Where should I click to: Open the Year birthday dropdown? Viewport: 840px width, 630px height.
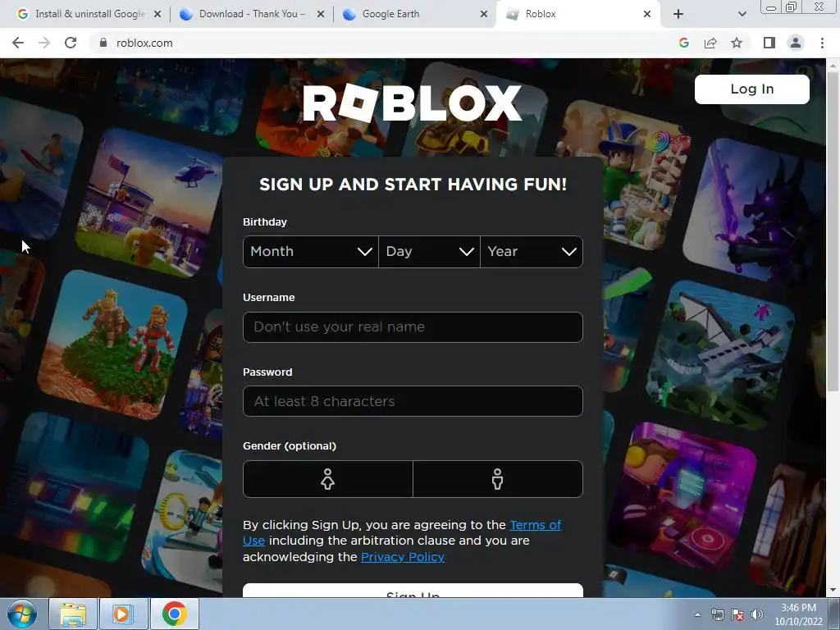532,252
